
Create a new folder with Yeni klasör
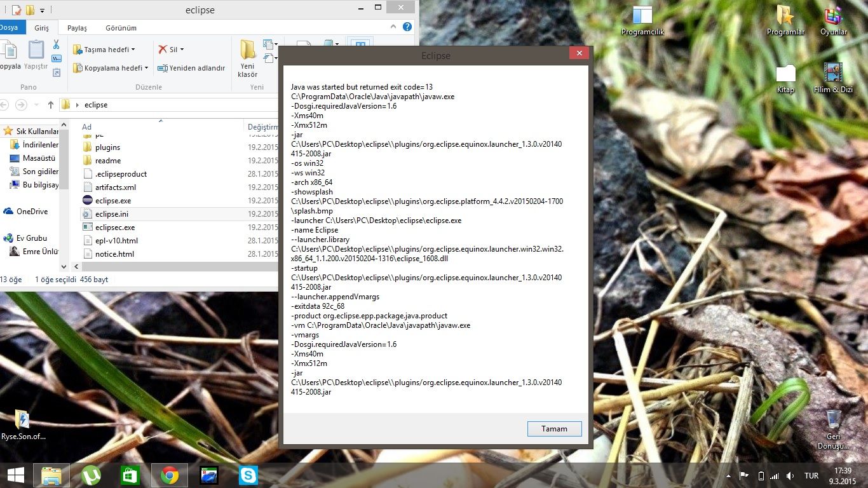pos(248,58)
